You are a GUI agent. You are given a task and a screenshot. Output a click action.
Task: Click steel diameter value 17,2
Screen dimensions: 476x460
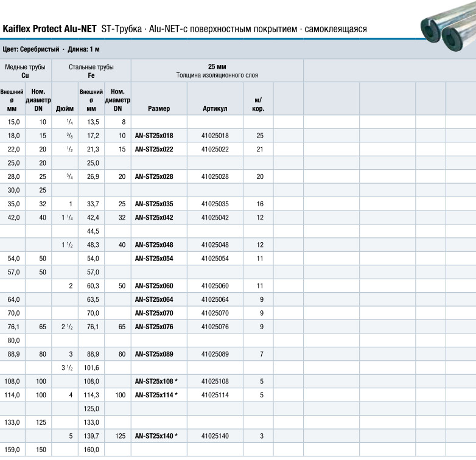[93, 136]
